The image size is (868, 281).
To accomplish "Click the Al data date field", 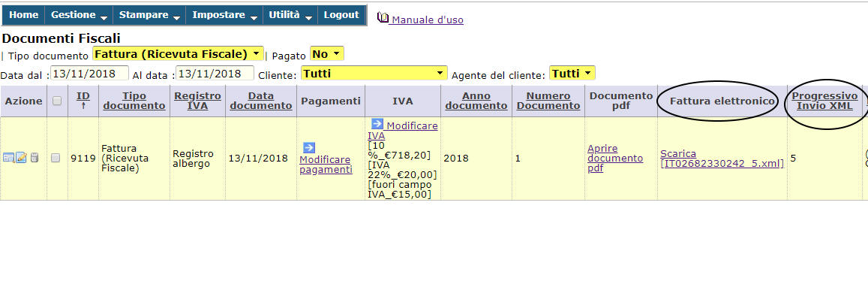I will tap(215, 73).
